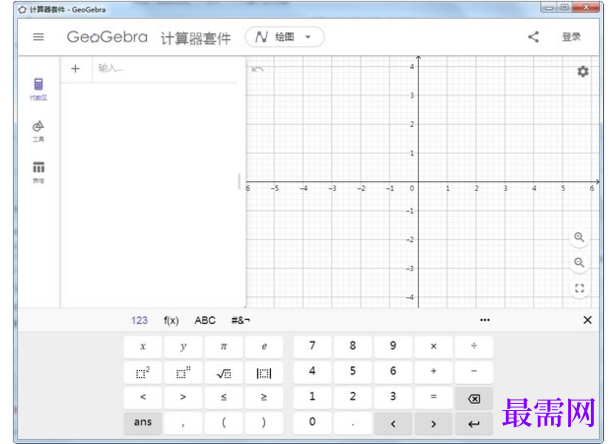Focus the 输入 algebra input field
This screenshot has height=444, width=614.
[x=164, y=69]
